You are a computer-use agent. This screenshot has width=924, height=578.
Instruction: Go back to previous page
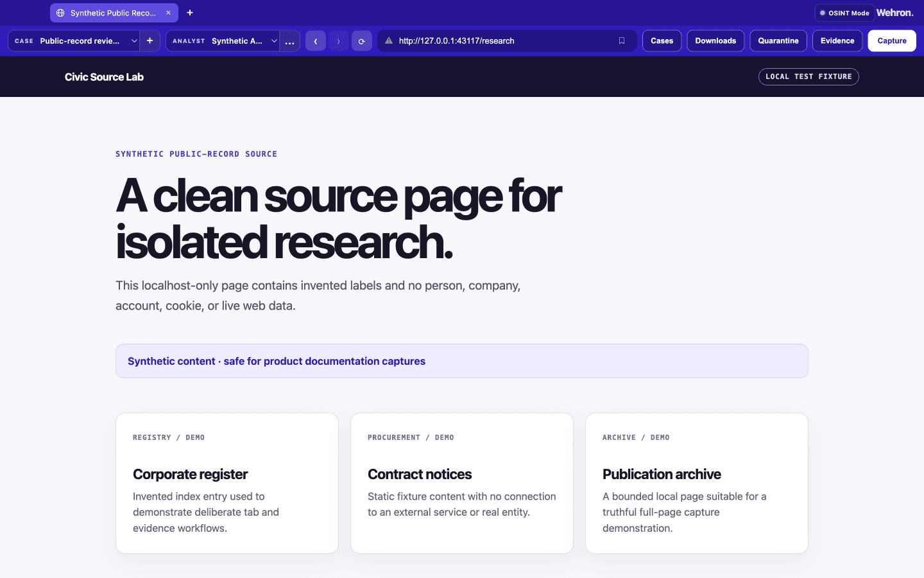click(x=316, y=41)
